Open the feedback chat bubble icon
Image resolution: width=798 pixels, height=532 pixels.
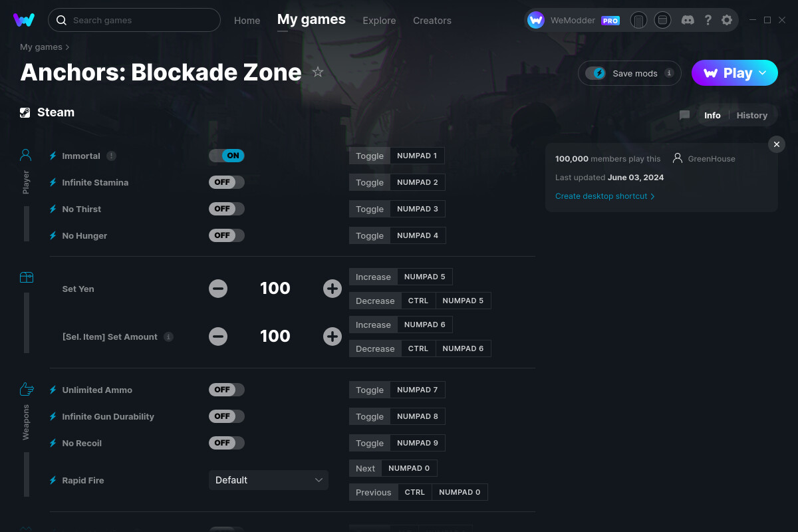tap(684, 115)
